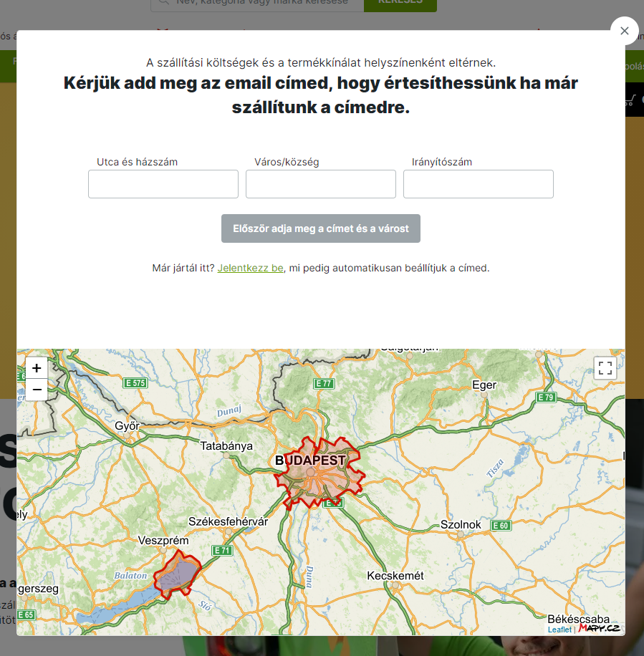This screenshot has width=644, height=656.
Task: Click the Békéscsaba label on the map
Action: pos(579,619)
